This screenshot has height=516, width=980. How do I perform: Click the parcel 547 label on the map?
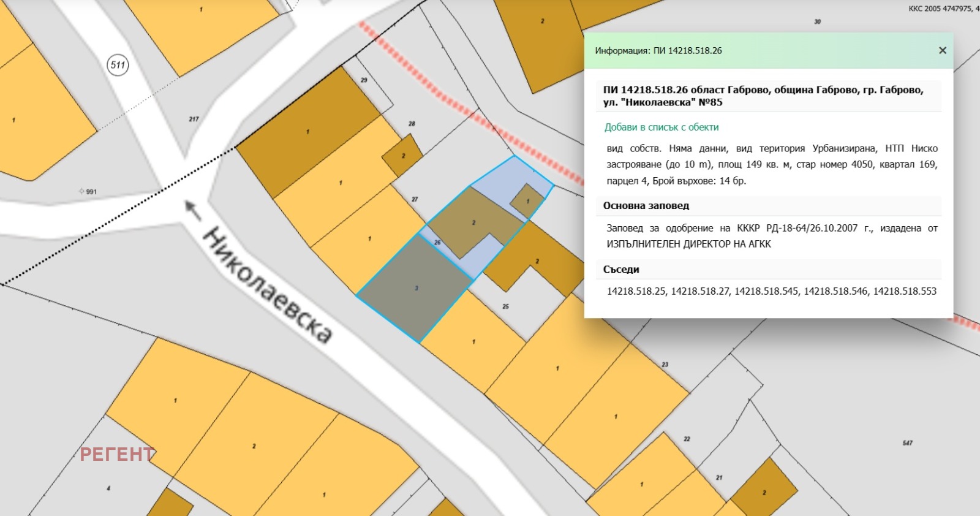(x=907, y=442)
